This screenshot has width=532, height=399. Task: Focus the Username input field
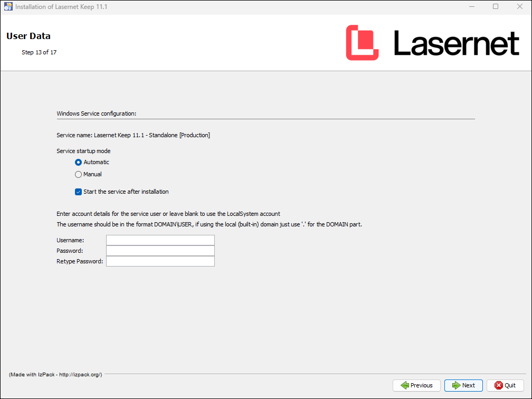click(160, 241)
